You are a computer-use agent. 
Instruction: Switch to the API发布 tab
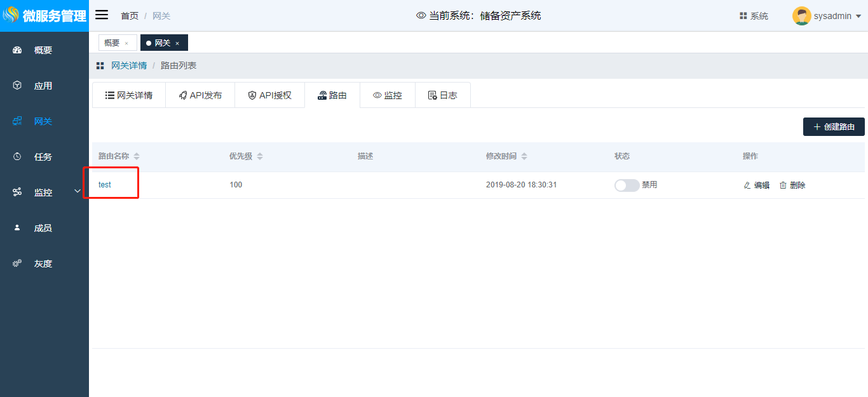200,95
